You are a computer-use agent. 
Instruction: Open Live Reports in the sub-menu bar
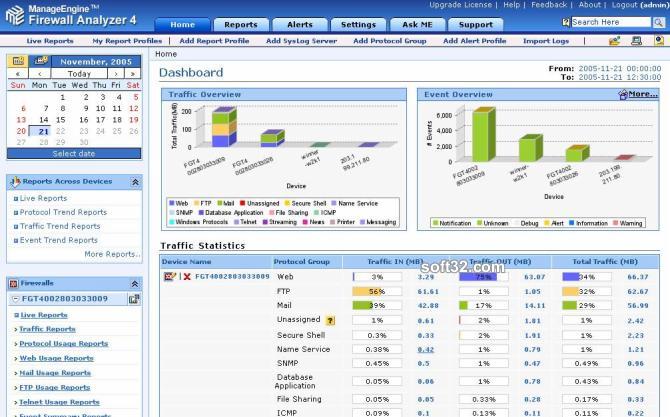click(x=50, y=41)
